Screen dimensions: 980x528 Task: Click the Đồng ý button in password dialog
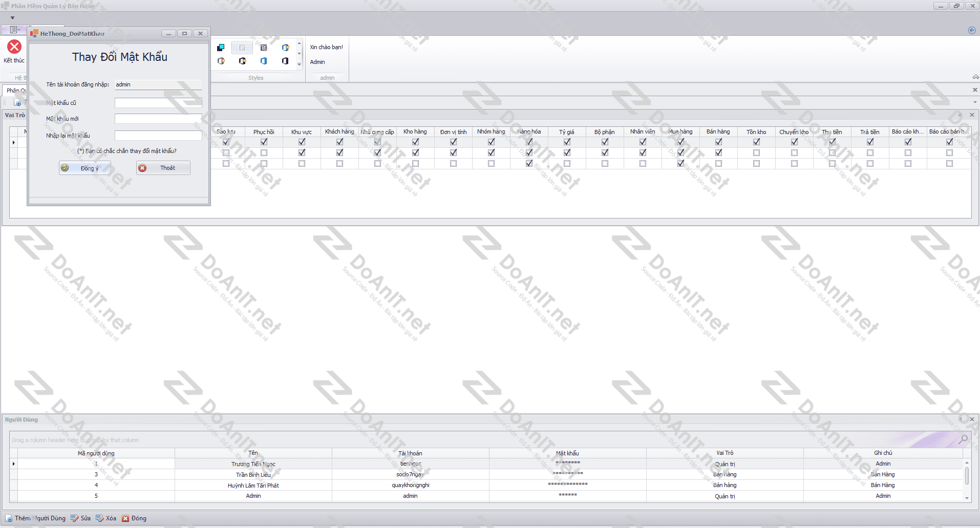[x=85, y=168]
